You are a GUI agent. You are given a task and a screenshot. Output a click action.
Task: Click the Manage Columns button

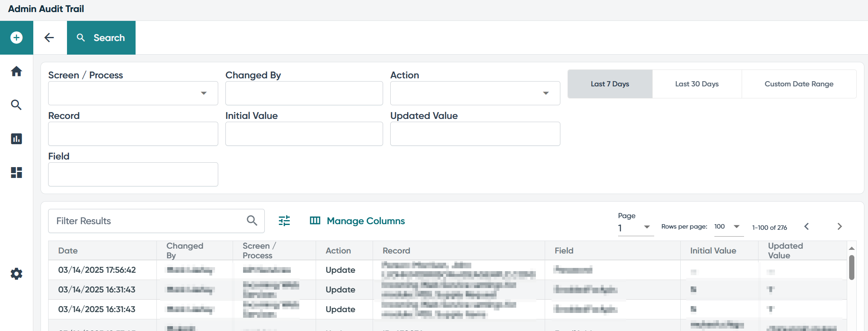tap(357, 221)
